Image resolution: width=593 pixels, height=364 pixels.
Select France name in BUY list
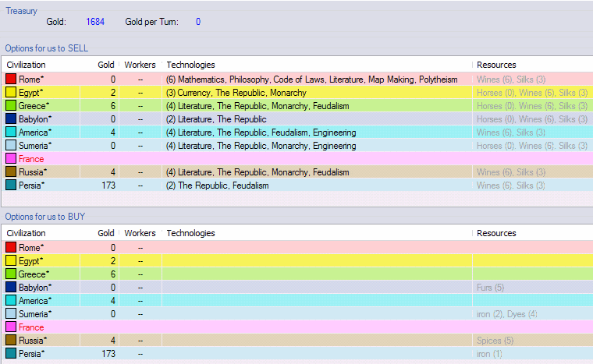pyautogui.click(x=31, y=327)
